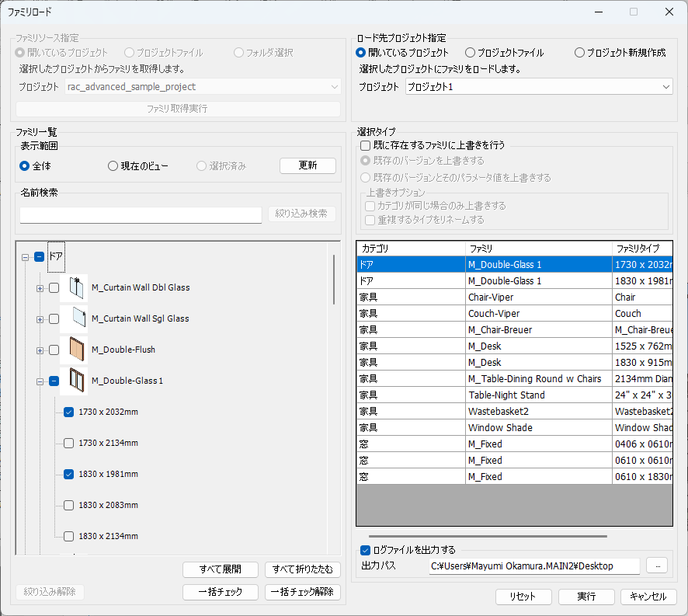Click 実行 button to run load
688x616 pixels.
[x=586, y=597]
